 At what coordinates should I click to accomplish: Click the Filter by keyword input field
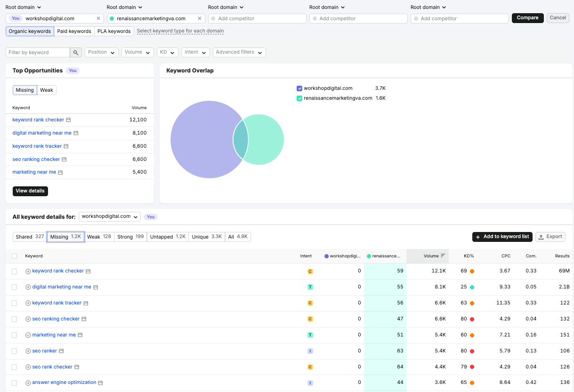[38, 52]
